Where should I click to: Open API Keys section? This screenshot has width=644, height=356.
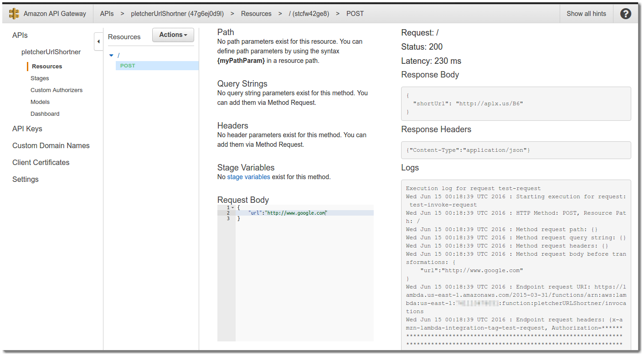pyautogui.click(x=27, y=129)
